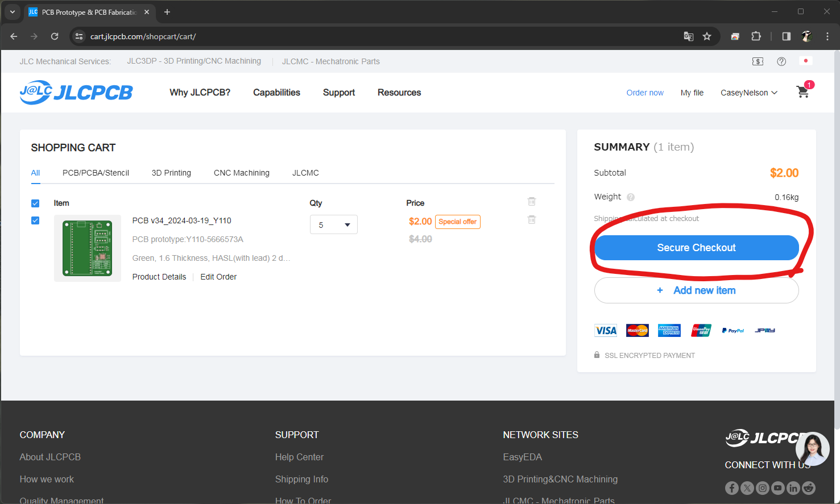The width and height of the screenshot is (840, 504).
Task: Open the shopping cart icon in header
Action: 802,92
